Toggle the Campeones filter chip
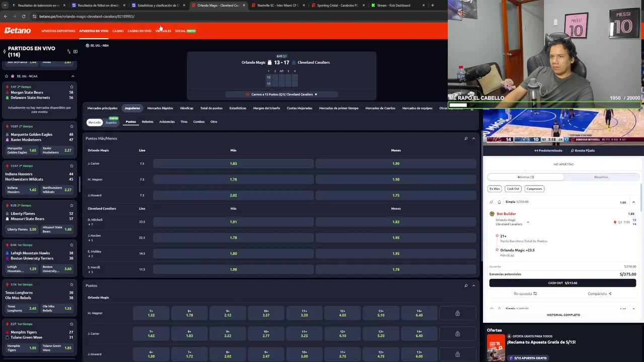The height and width of the screenshot is (362, 644). coord(534,189)
